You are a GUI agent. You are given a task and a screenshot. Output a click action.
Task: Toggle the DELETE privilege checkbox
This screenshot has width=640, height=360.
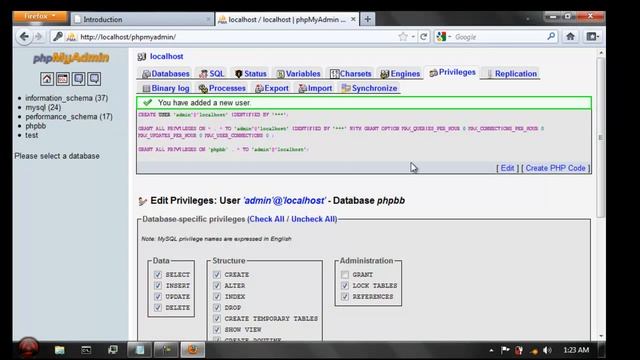pos(158,308)
